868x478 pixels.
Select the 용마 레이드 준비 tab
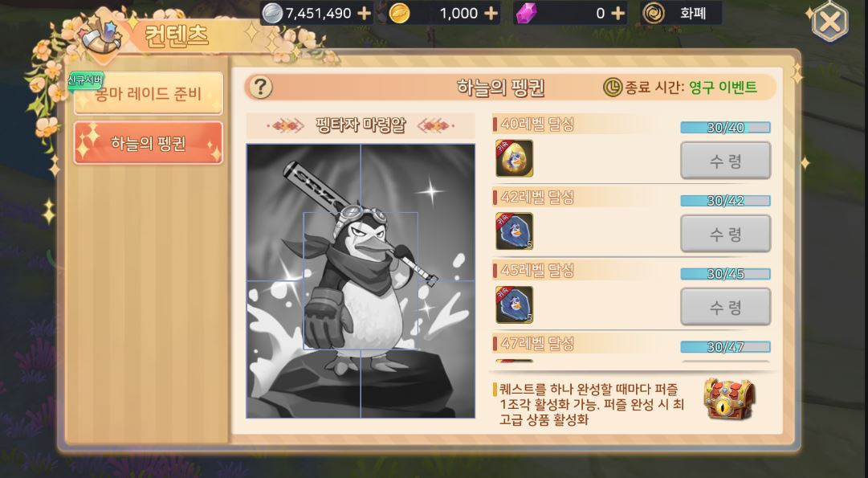149,94
